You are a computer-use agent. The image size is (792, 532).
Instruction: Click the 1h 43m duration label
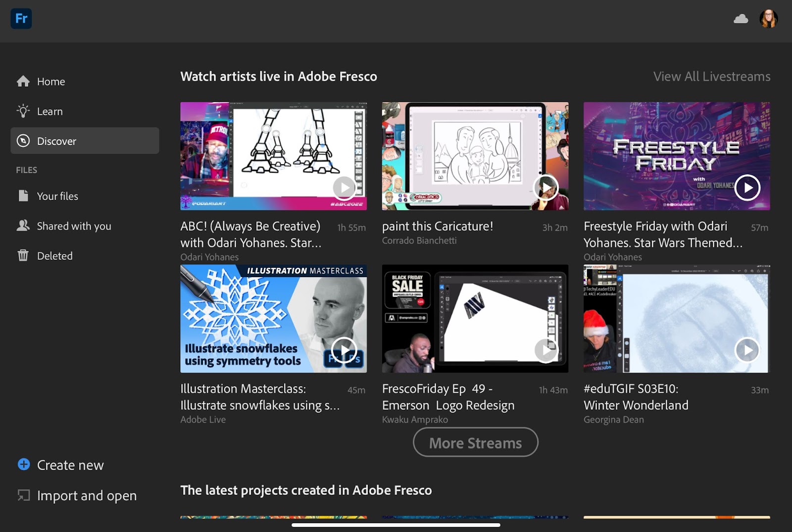(553, 390)
